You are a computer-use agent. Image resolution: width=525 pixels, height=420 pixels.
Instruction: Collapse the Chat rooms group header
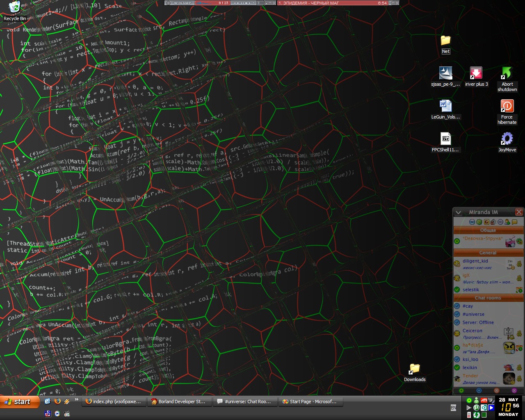tap(488, 298)
